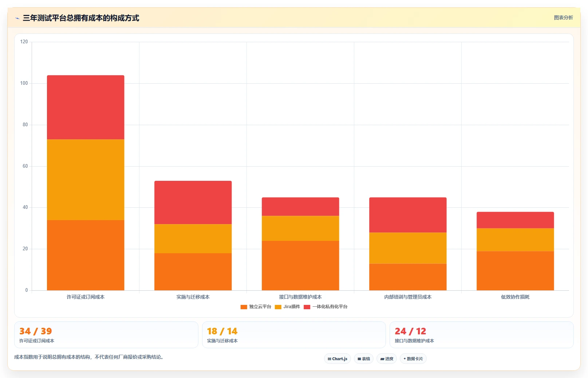Screen dimensions: 588x378
Task: Click the 数据卡片 tag chip
Action: 413,359
